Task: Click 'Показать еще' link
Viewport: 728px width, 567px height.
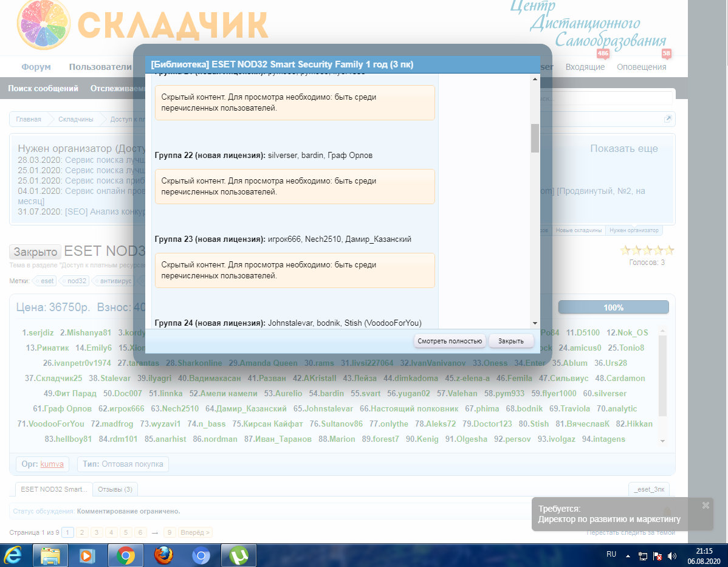Action: (623, 149)
